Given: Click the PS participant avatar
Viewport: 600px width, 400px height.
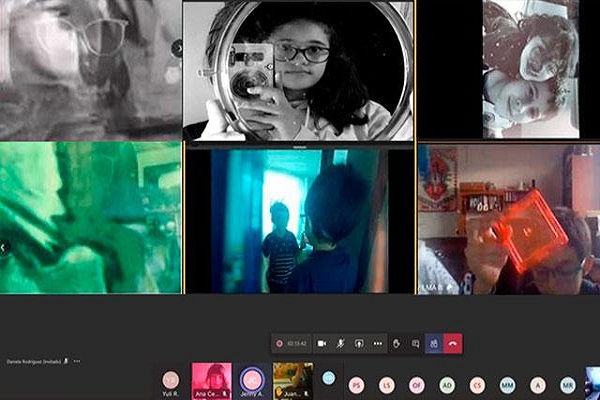Looking at the screenshot, I should coord(357,384).
